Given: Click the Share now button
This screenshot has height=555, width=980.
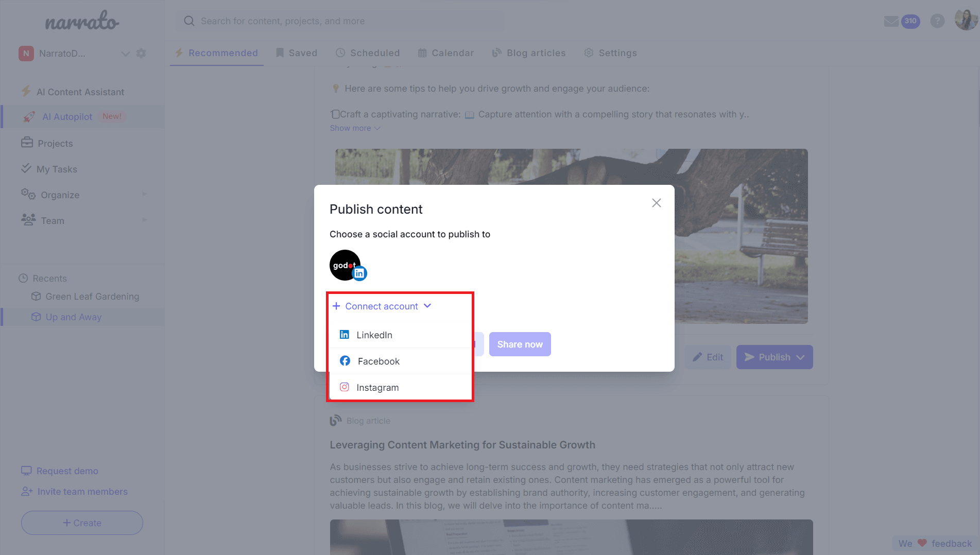Looking at the screenshot, I should coord(520,344).
